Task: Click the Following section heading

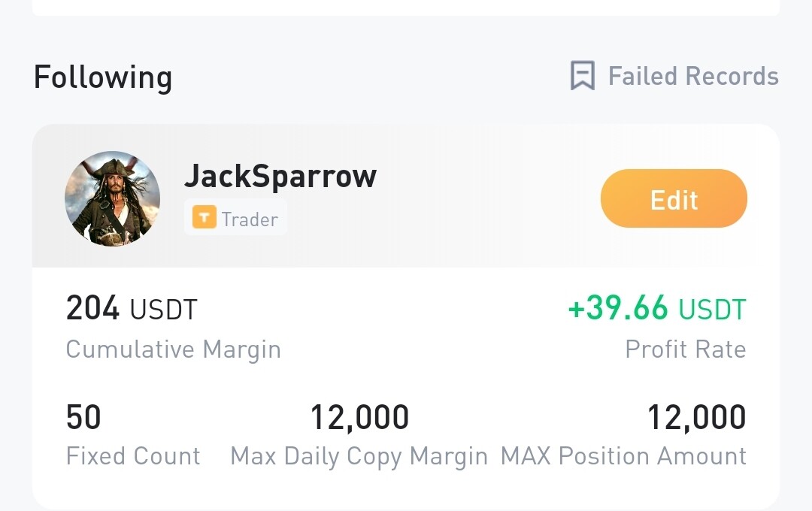Action: click(x=102, y=77)
